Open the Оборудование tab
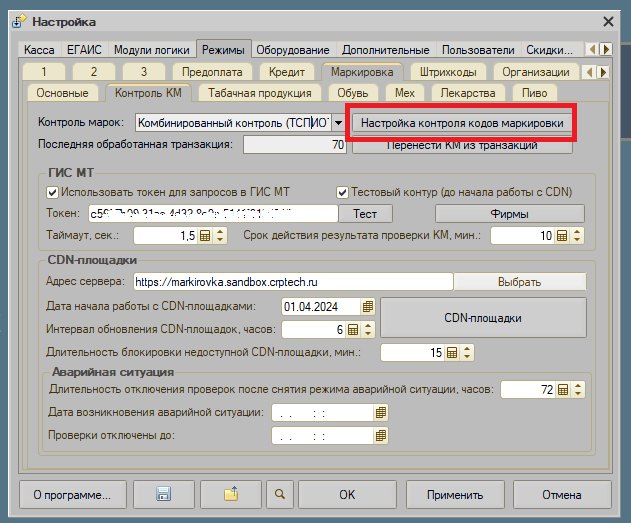Image resolution: width=631 pixels, height=523 pixels. pos(293,50)
